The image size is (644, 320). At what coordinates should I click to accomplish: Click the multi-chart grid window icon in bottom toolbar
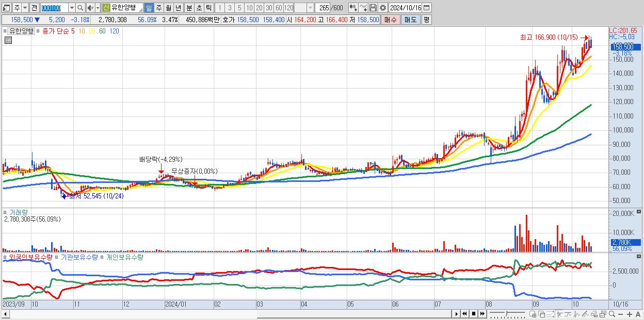tap(533, 314)
